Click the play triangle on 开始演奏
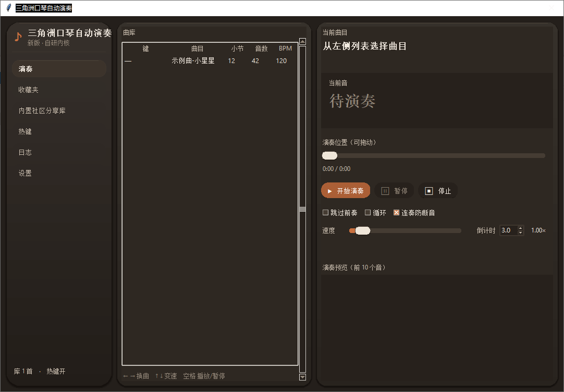The width and height of the screenshot is (564, 392). tap(329, 191)
